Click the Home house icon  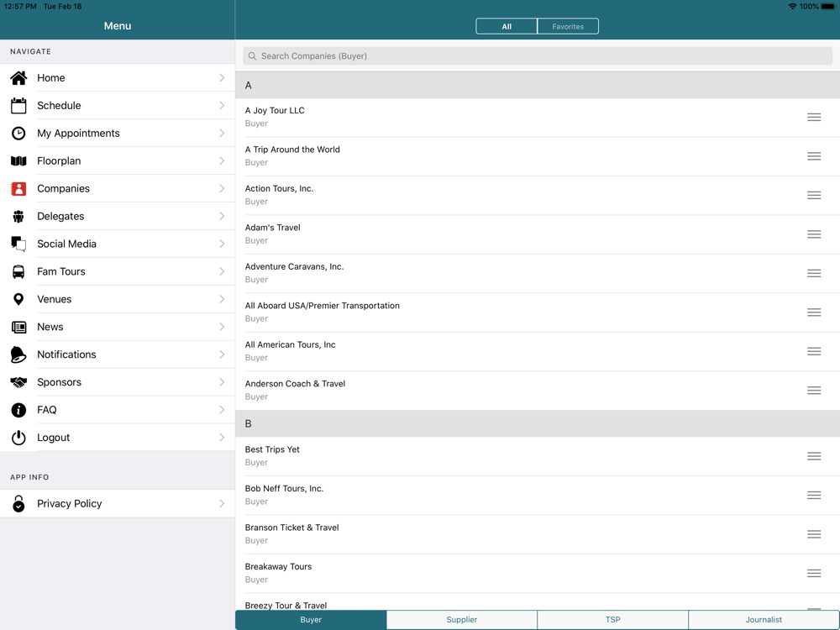[18, 78]
